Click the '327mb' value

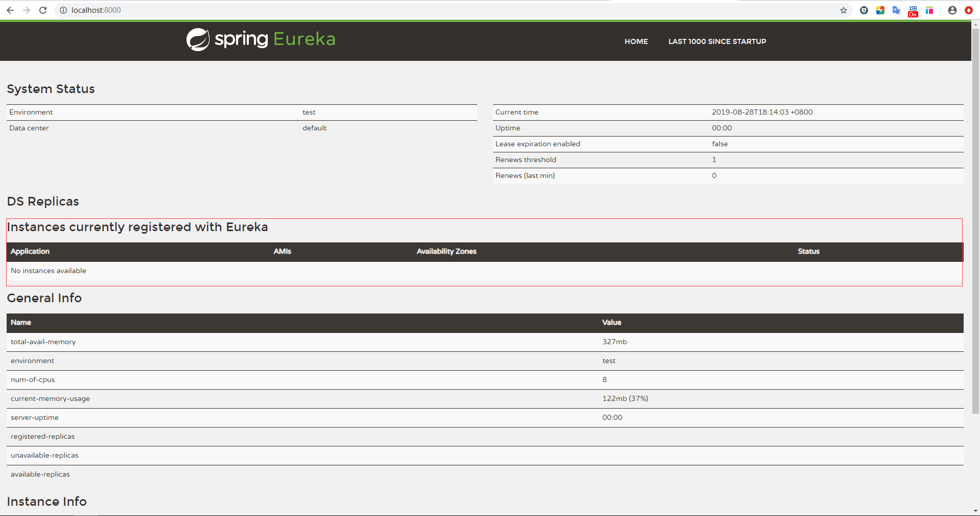(615, 342)
